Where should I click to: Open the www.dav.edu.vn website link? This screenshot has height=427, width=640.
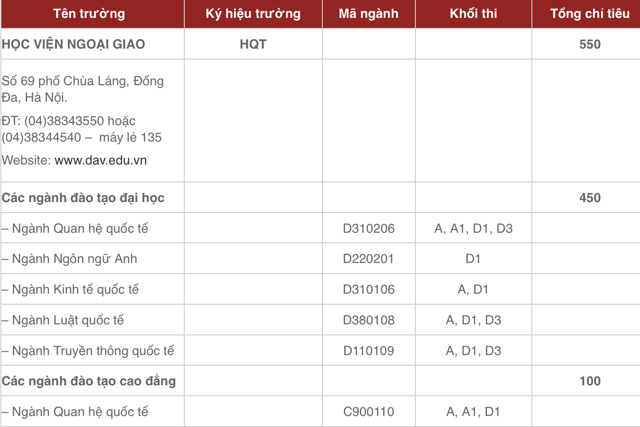pyautogui.click(x=102, y=160)
